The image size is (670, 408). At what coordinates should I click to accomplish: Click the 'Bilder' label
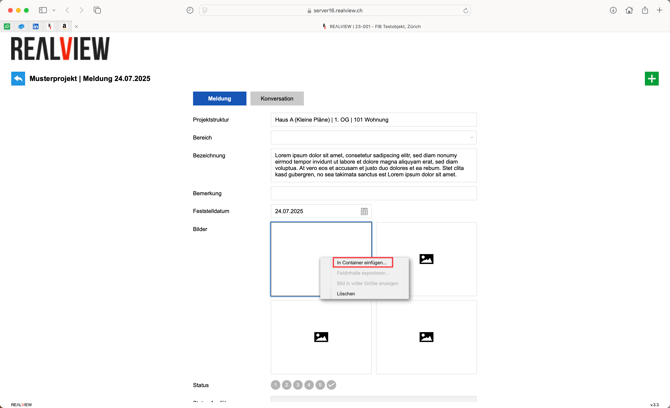coord(200,229)
